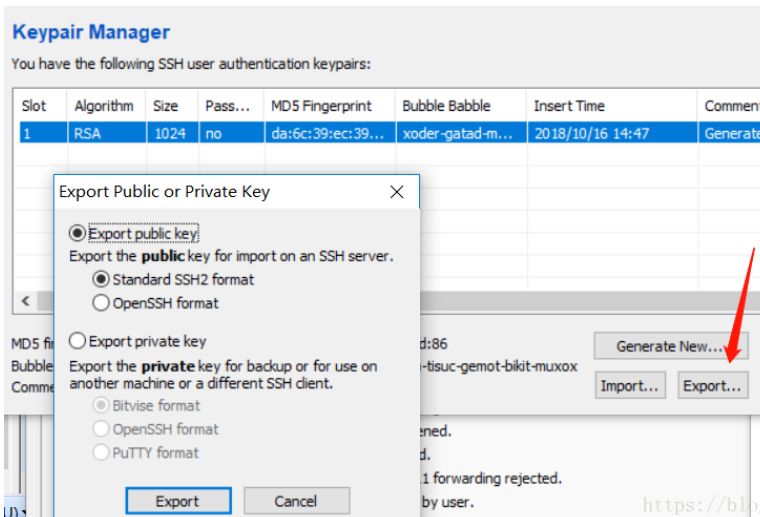760x517 pixels.
Task: Open the Import... keypair button
Action: pyautogui.click(x=629, y=385)
